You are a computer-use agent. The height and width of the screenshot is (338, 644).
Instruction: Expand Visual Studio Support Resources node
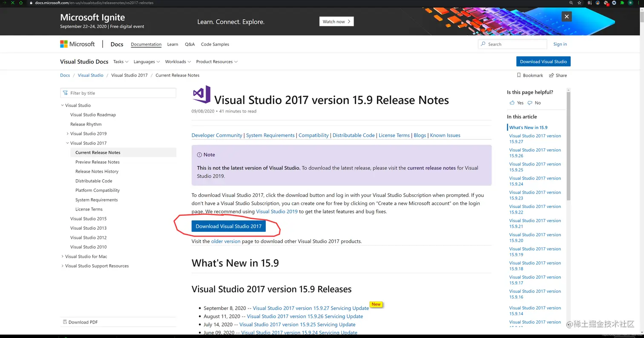tap(62, 266)
